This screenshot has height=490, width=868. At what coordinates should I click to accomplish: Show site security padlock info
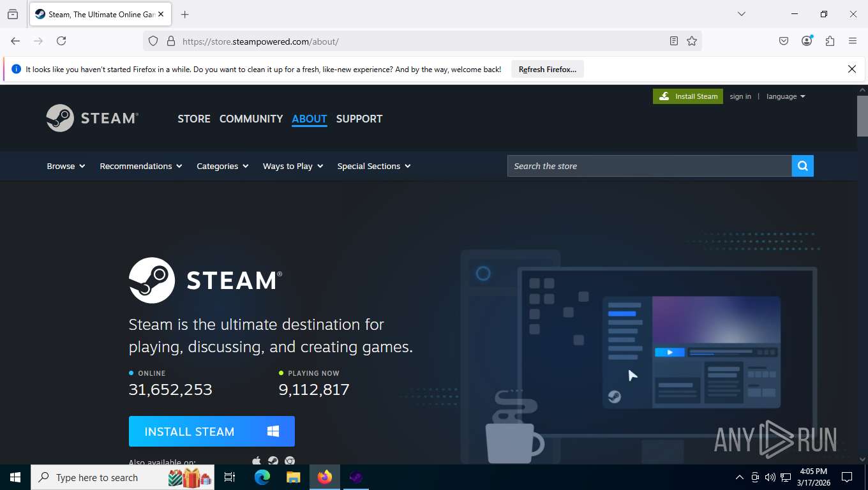(x=170, y=41)
